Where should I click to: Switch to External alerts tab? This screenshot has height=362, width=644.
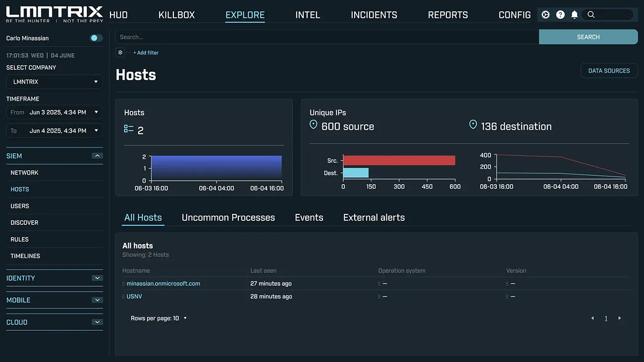[x=374, y=217]
